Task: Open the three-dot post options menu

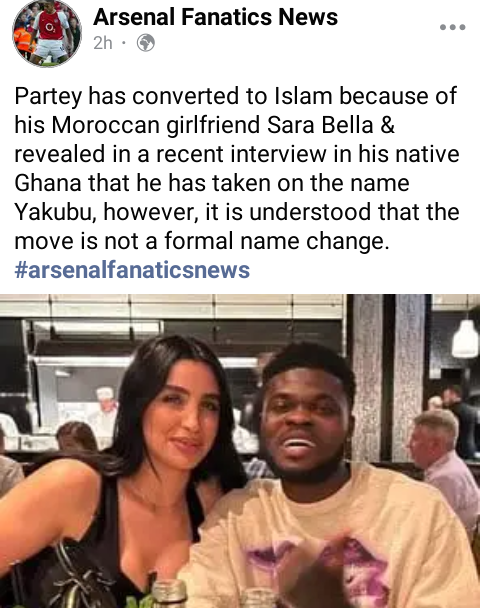Action: (x=452, y=27)
